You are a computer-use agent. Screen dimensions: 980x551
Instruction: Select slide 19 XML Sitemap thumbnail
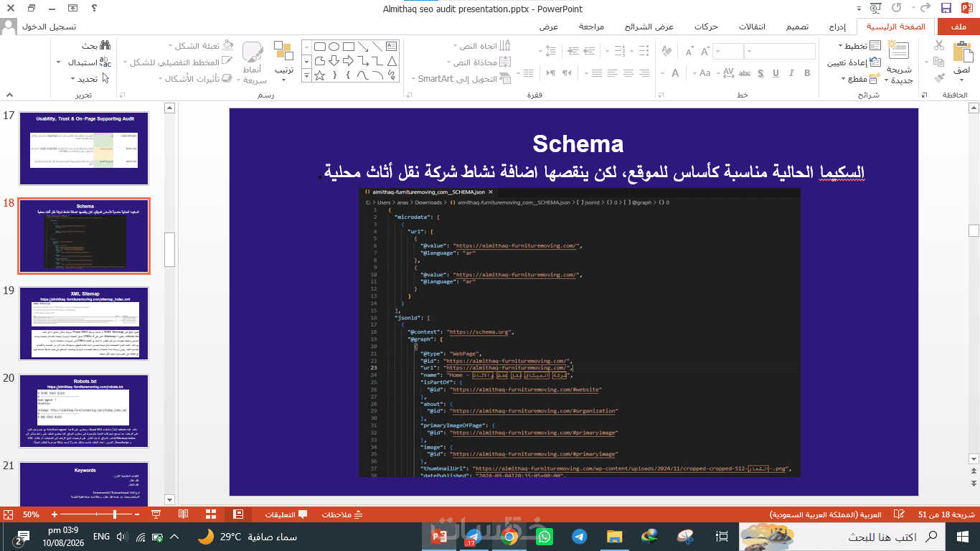tap(83, 322)
